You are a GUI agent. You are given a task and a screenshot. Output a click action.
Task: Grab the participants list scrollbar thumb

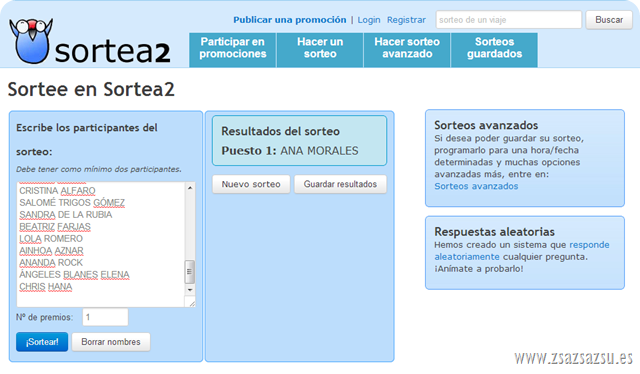190,272
